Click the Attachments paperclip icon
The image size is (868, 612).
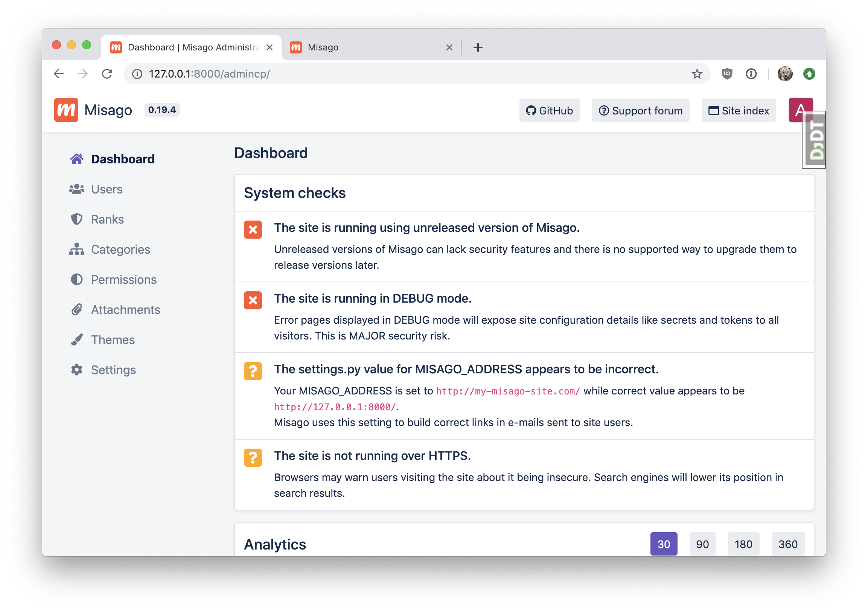pos(77,310)
